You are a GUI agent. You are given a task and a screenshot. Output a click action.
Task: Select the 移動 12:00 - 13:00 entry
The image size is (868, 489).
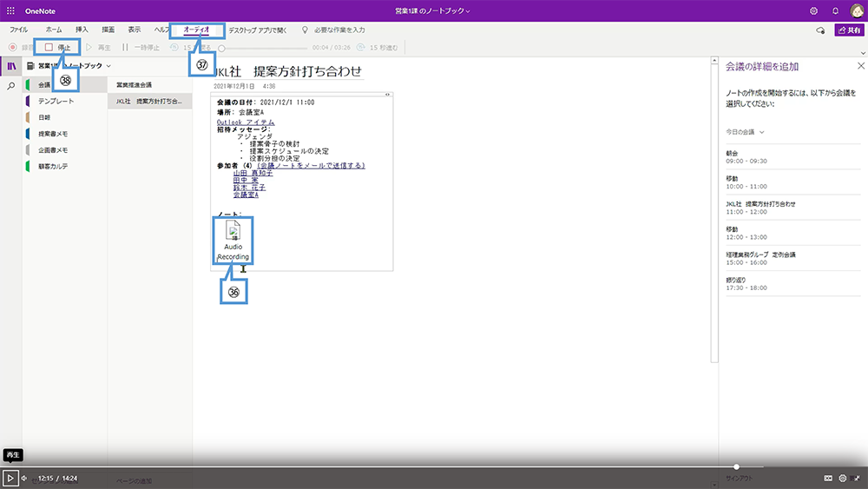pos(792,233)
